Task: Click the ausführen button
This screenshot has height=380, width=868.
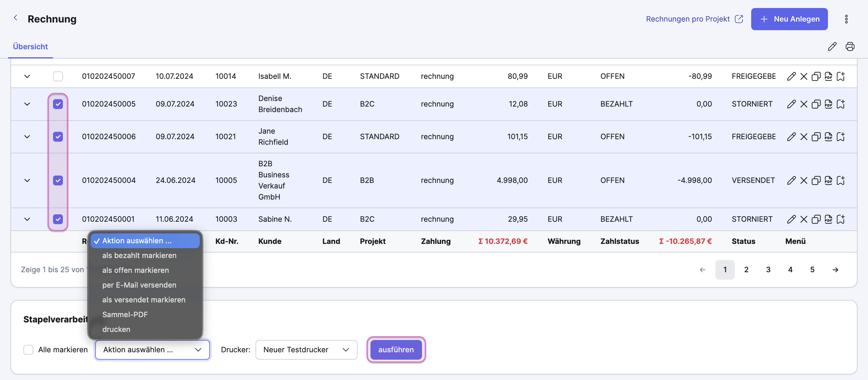Action: coord(396,350)
